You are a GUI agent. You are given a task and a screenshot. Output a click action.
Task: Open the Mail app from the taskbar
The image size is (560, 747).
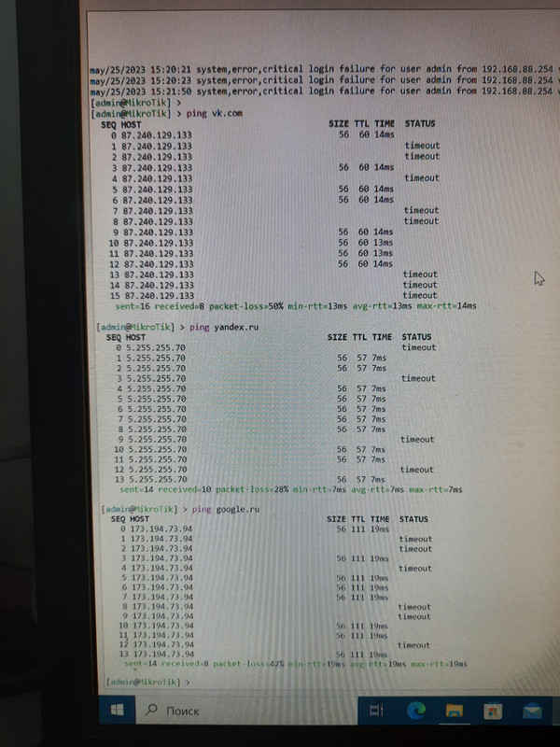coord(532,712)
